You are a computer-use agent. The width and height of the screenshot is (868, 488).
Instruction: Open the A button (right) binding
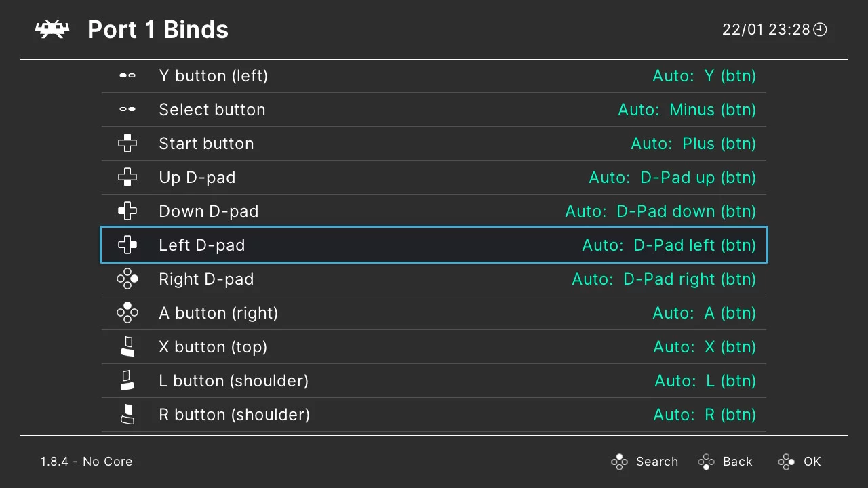[x=434, y=312]
